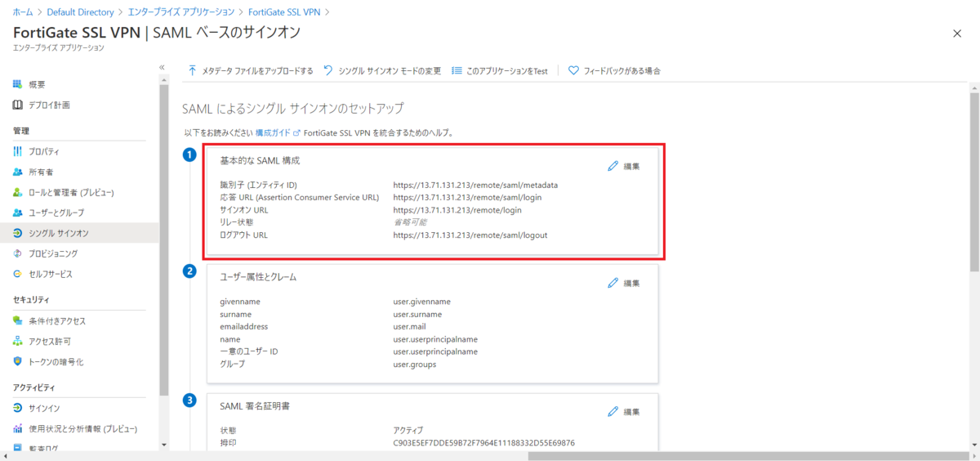Image resolution: width=980 pixels, height=461 pixels.
Task: Click the list icon beside このアプリケーションをTest
Action: pos(457,70)
